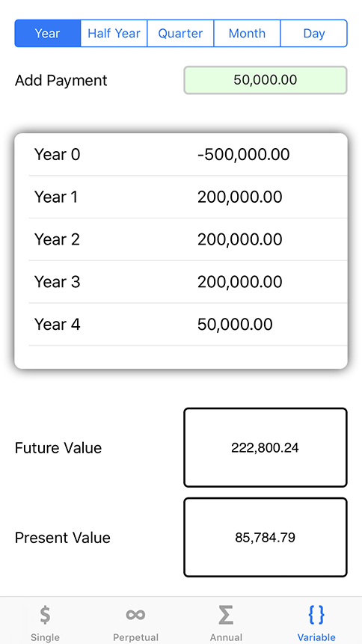Tap the curly braces Variable icon

click(x=316, y=615)
